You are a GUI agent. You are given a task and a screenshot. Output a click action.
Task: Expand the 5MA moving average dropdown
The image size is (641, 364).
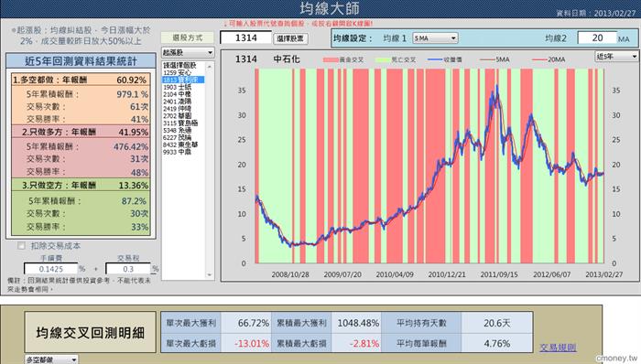(435, 37)
